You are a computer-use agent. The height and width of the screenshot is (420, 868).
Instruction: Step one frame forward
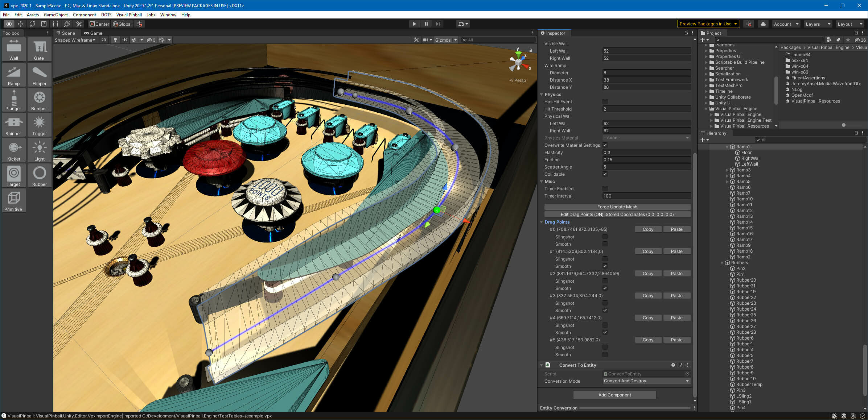click(x=437, y=24)
